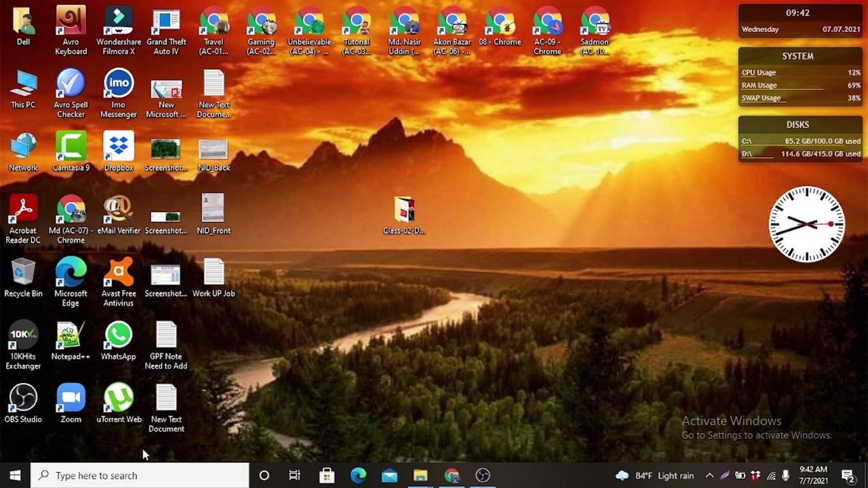
Task: Open the Windows Start menu
Action: coord(15,476)
